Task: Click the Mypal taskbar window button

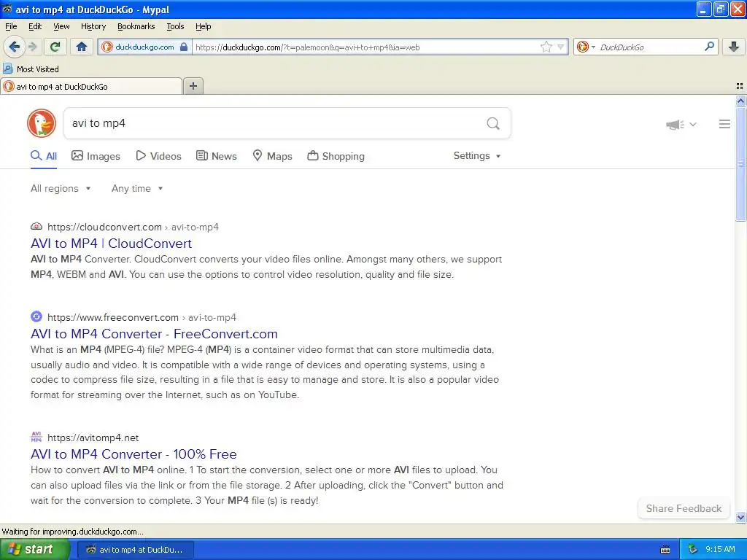Action: pyautogui.click(x=135, y=550)
